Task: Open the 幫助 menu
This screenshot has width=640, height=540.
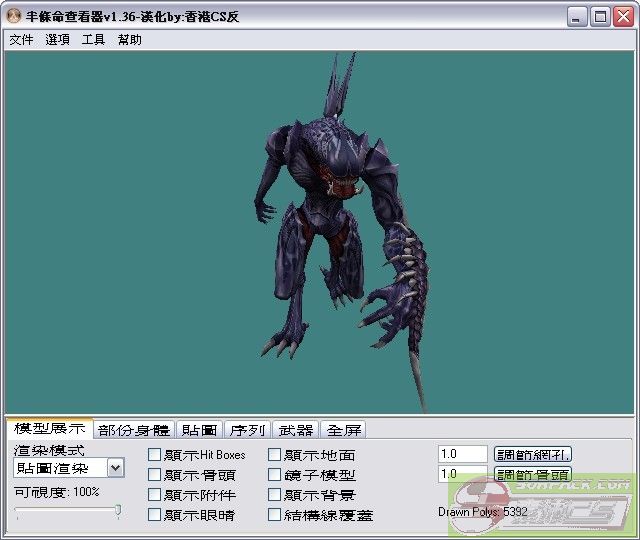Action: point(130,40)
